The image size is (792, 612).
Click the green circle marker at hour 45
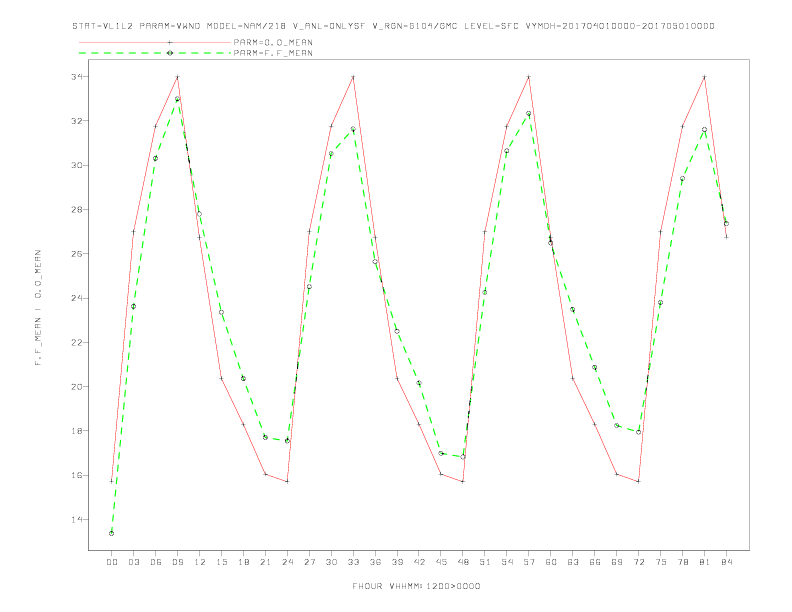[x=441, y=453]
